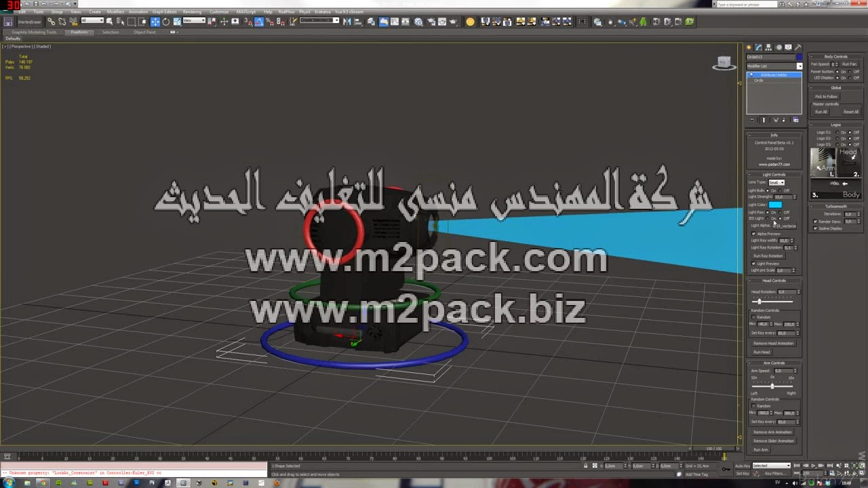
Task: Click the Align tool icon
Action: (357, 22)
